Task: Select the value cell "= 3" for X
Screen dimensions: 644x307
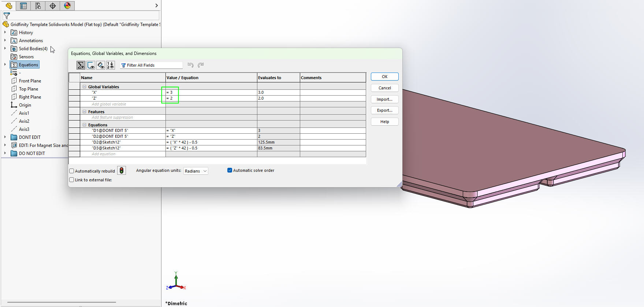Action: pos(211,92)
